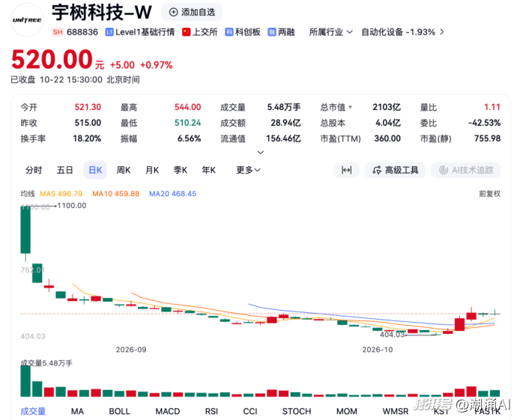Click the 市盈(静) value 755.98

[x=487, y=139]
